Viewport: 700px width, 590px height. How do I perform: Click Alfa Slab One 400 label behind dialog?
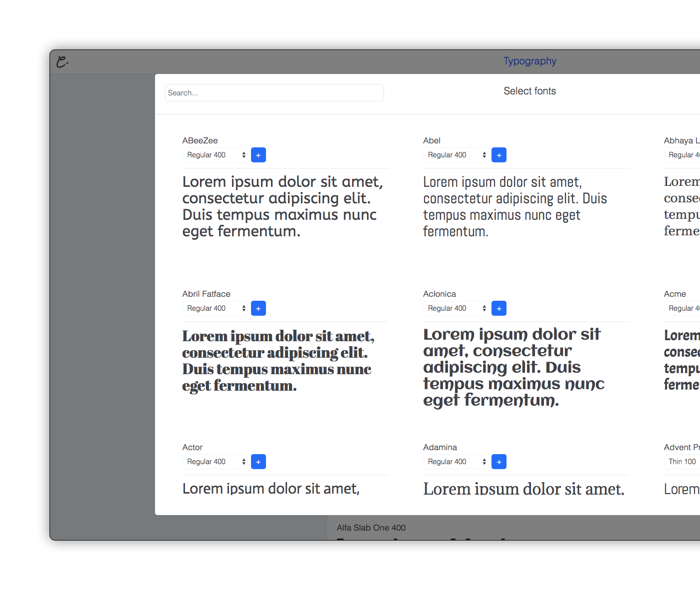coord(371,528)
